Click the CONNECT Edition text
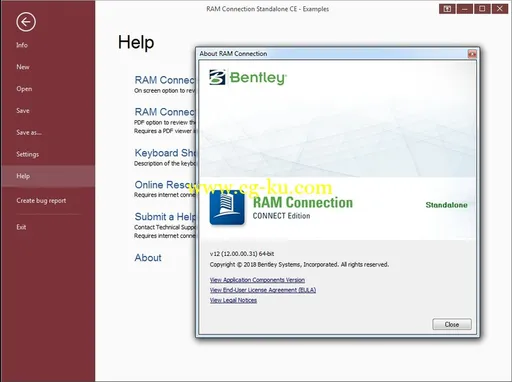The width and height of the screenshot is (512, 382). [x=281, y=216]
